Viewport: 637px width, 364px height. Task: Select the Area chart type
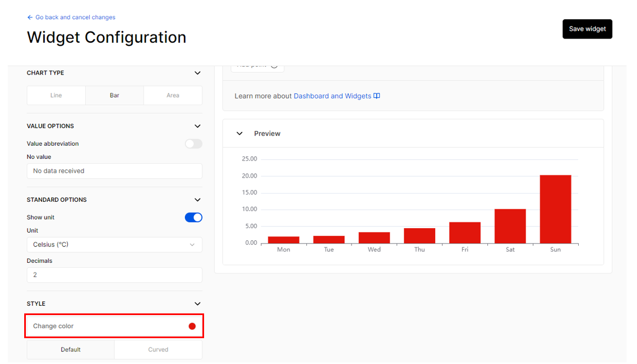tap(173, 96)
